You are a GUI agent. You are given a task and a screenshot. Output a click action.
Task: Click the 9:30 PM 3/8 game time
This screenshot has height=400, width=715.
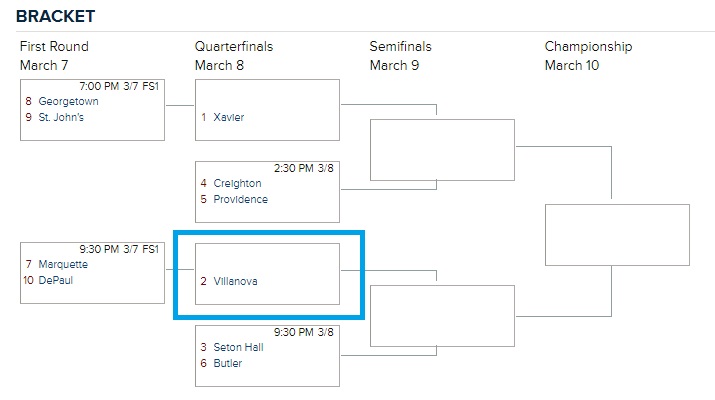[x=303, y=332]
